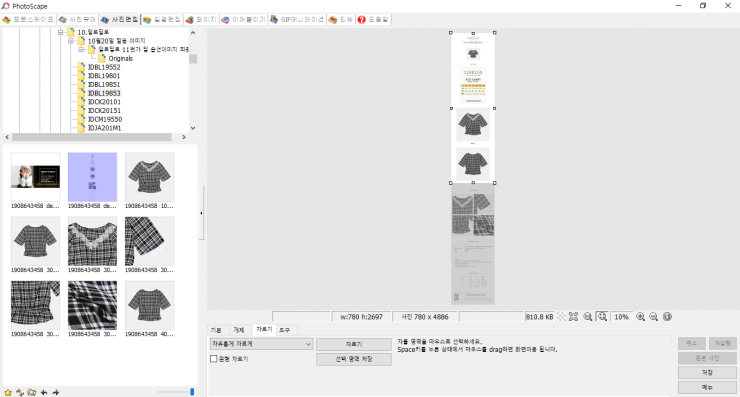The height and width of the screenshot is (397, 740).
Task: Click the open folder explorer icon
Action: click(32, 392)
